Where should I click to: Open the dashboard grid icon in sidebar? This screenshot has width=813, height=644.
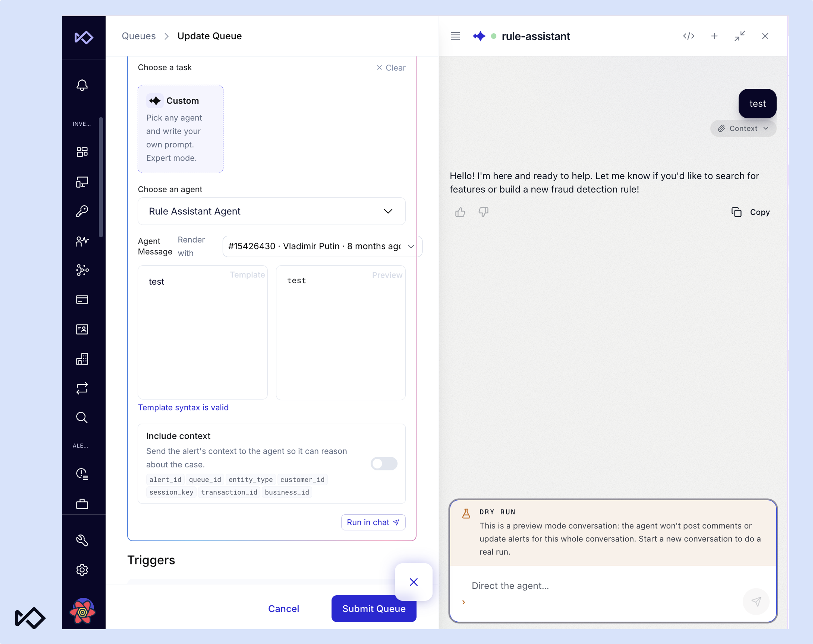82,152
